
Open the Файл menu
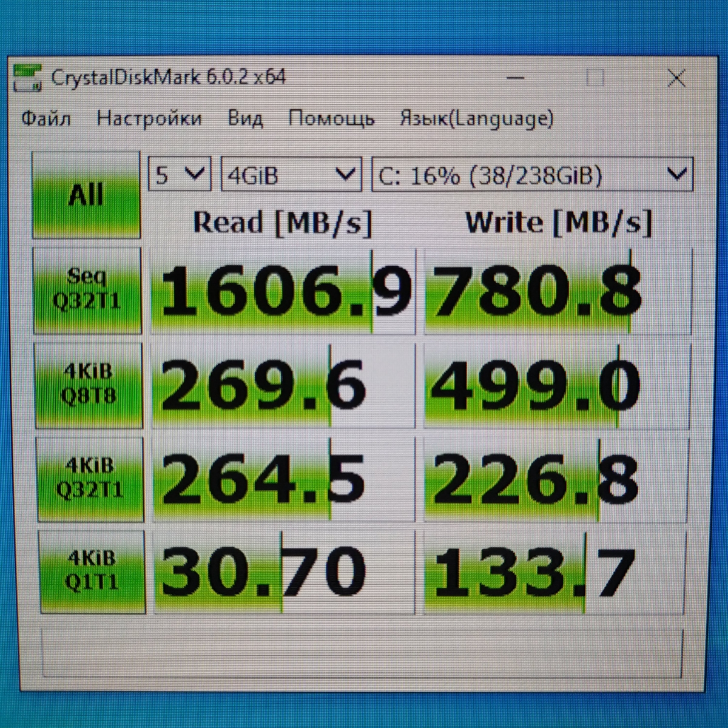click(x=46, y=118)
